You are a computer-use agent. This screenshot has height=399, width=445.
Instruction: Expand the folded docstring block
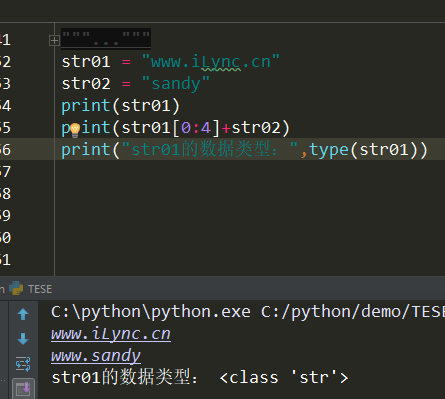coord(54,41)
